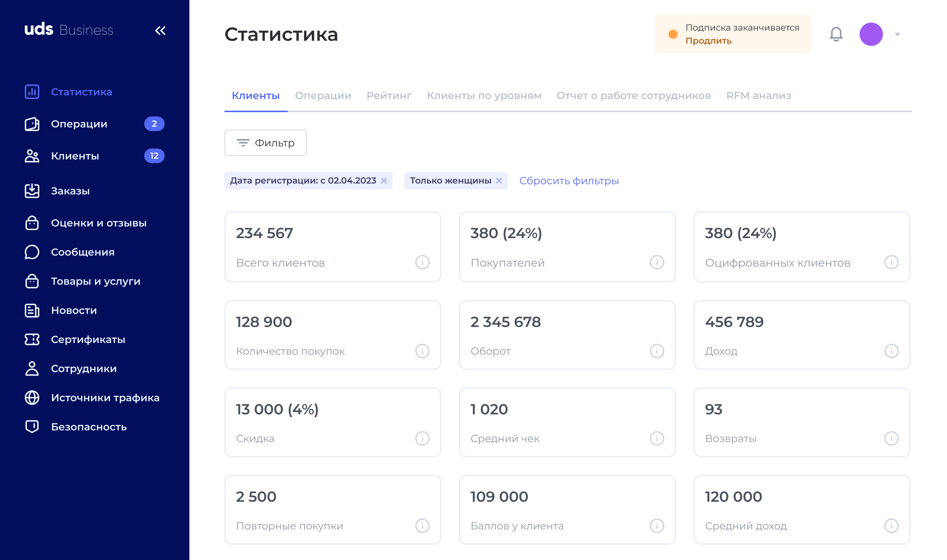
Task: Show info for Всего клиентов card
Action: click(x=422, y=262)
